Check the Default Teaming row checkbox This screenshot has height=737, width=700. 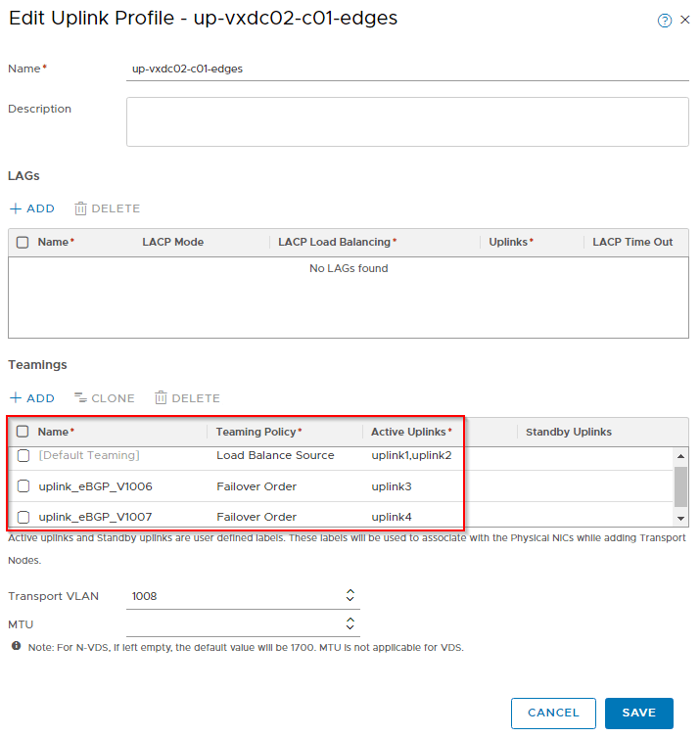[x=23, y=455]
